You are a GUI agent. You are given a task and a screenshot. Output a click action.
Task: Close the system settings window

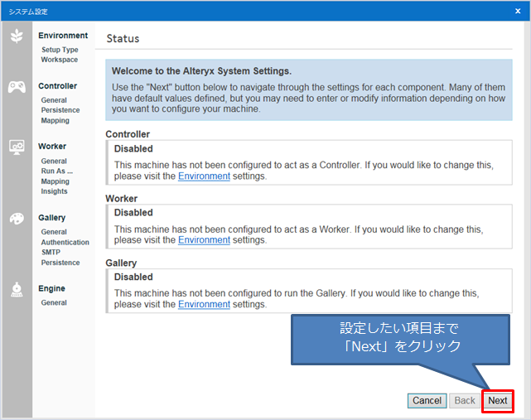(x=517, y=10)
